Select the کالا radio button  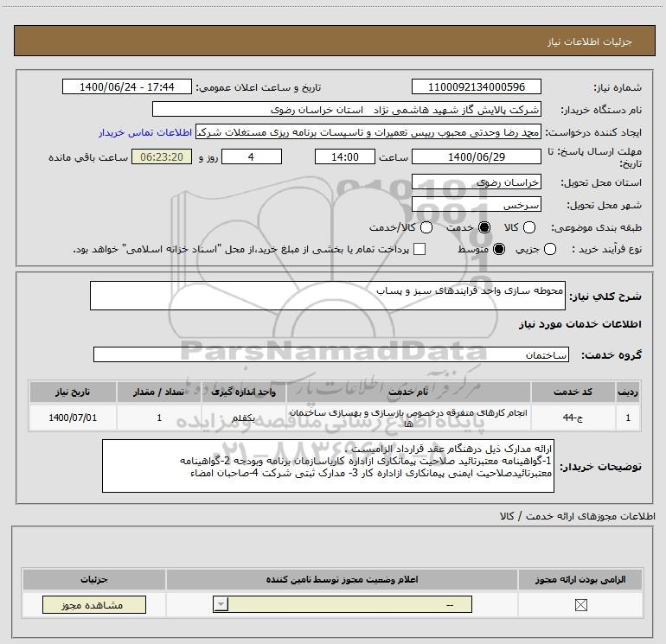(528, 227)
